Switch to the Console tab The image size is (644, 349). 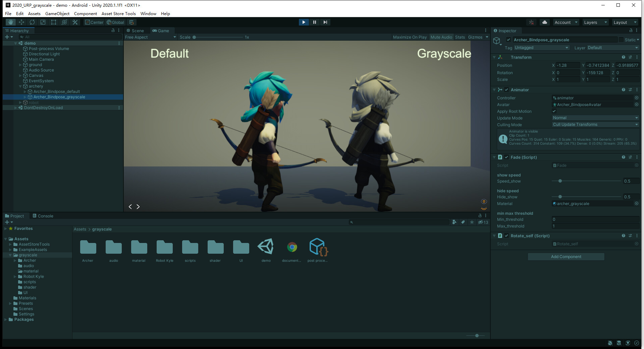point(43,216)
